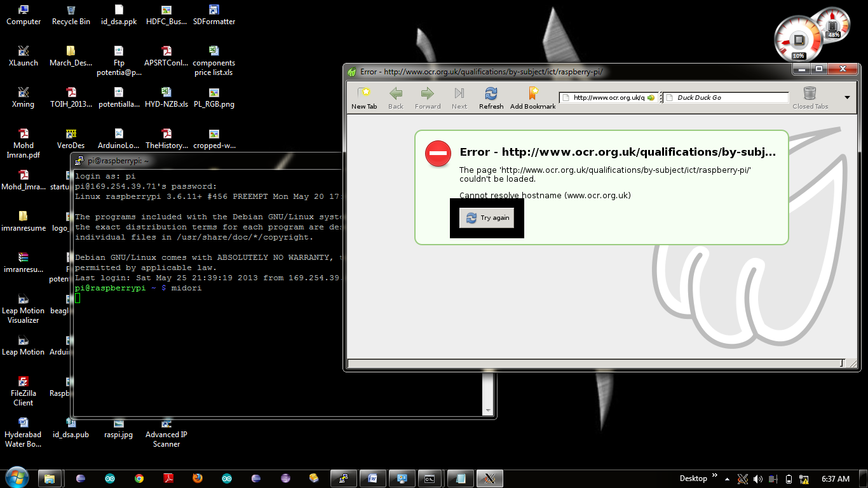Click the Back arrow in browser

click(x=396, y=97)
